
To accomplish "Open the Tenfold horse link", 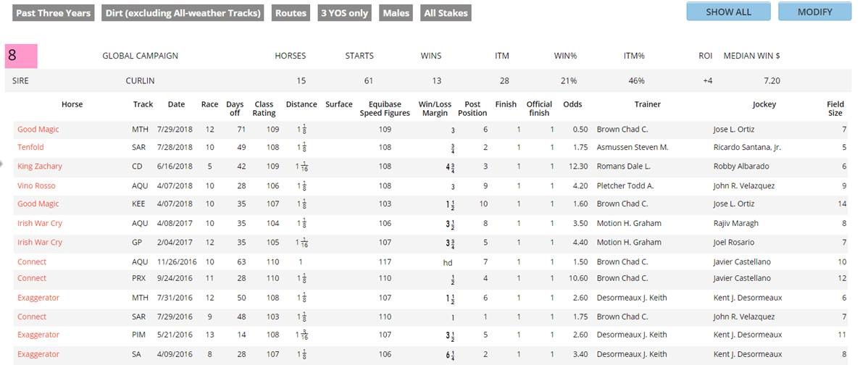I will click(30, 148).
